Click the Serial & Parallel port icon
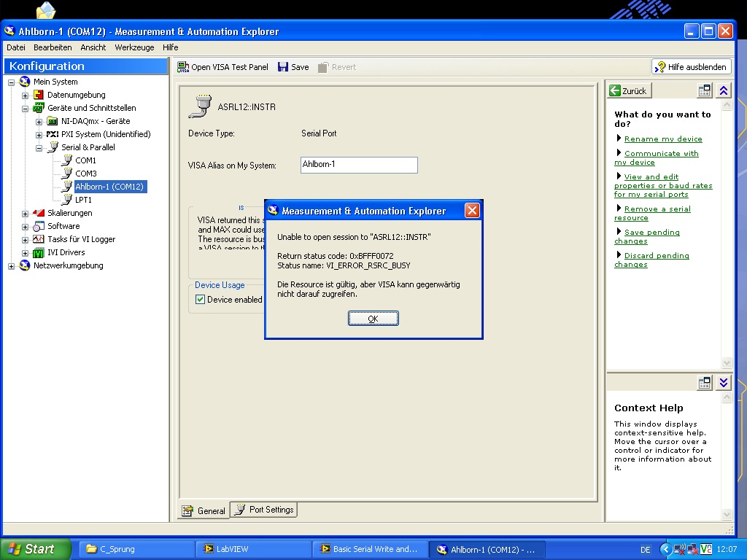 (53, 147)
